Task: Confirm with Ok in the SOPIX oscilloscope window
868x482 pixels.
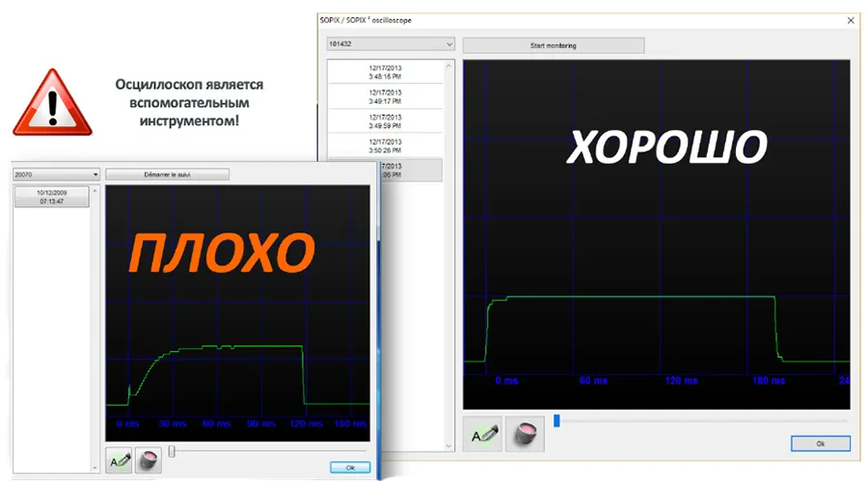Action: coord(820,443)
